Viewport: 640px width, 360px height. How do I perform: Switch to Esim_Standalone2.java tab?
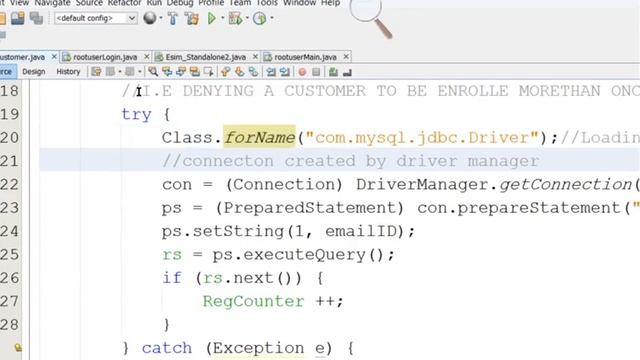point(205,57)
